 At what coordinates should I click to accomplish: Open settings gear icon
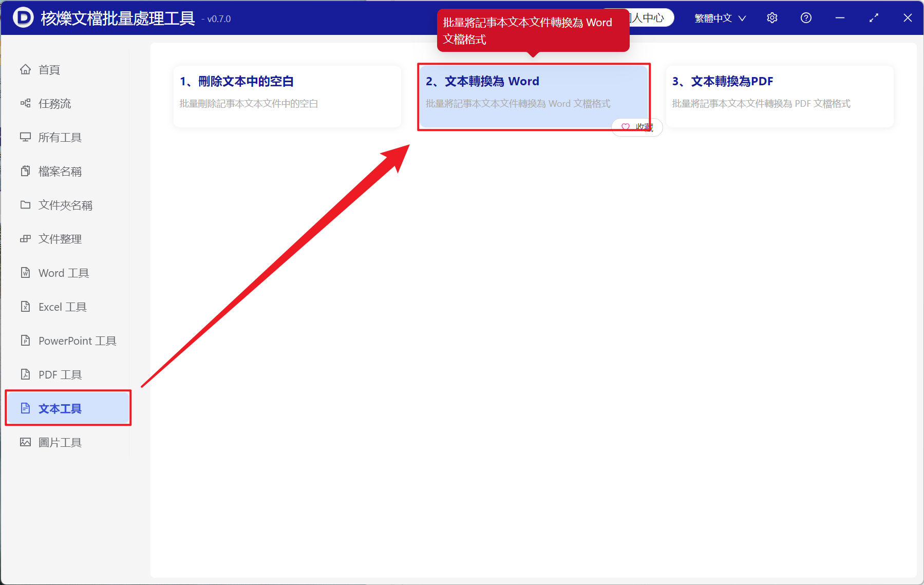pyautogui.click(x=772, y=18)
